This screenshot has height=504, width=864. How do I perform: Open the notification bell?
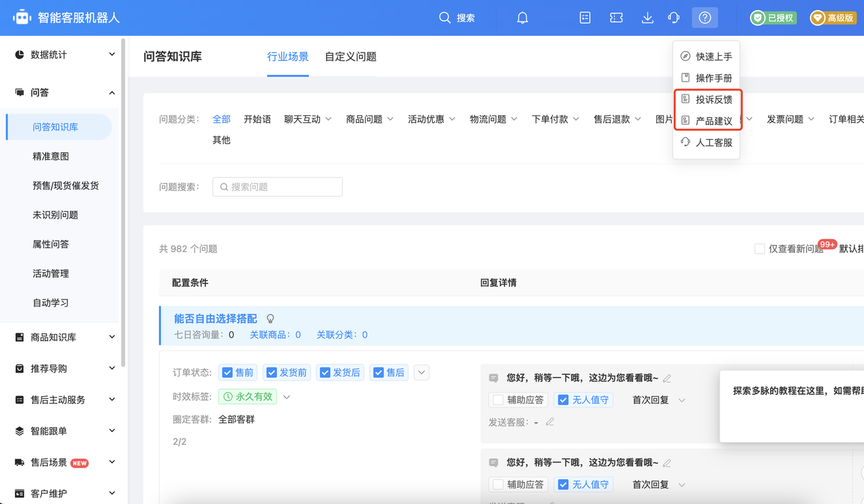pos(522,18)
